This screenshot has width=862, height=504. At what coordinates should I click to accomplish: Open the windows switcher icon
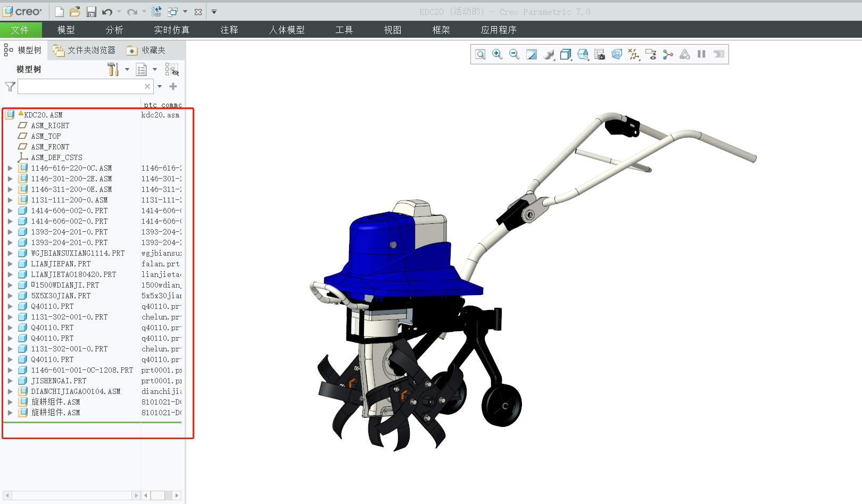[173, 12]
